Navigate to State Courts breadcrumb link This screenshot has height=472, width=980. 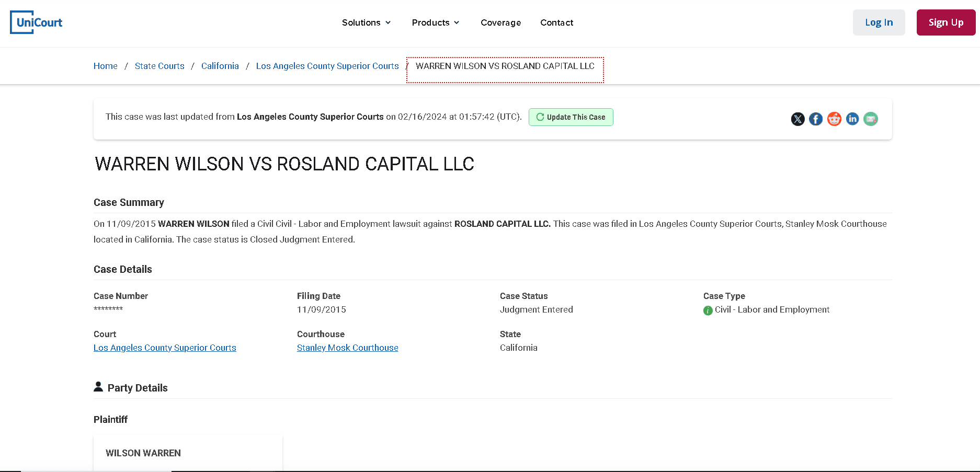(159, 66)
